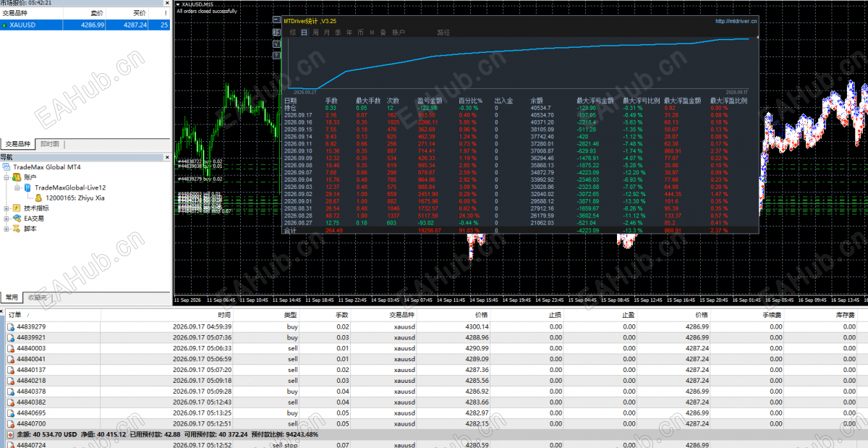Switch to the 即时图 tab
Image resolution: width=868 pixels, height=448 pixels.
click(x=50, y=144)
